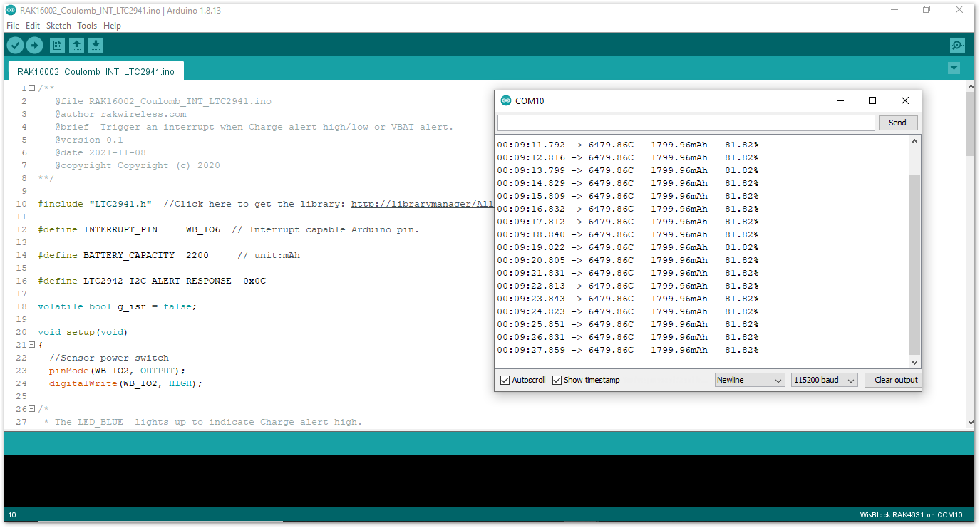Screen dimensions: 980x528
Task: Click the Send button in COM10
Action: (x=897, y=123)
